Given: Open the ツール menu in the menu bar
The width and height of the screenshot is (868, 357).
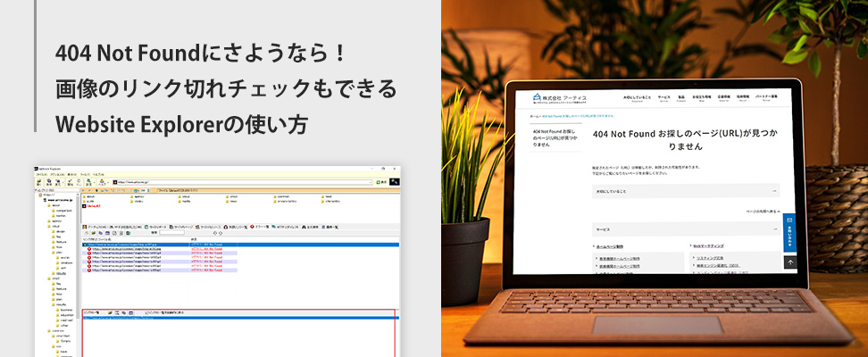Looking at the screenshot, I should (x=85, y=174).
